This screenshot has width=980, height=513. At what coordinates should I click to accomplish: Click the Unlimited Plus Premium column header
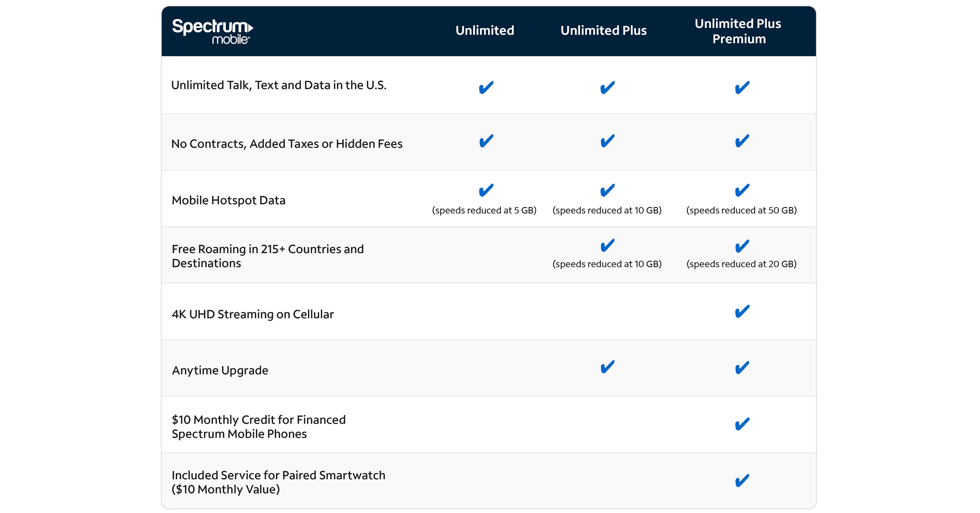point(738,31)
